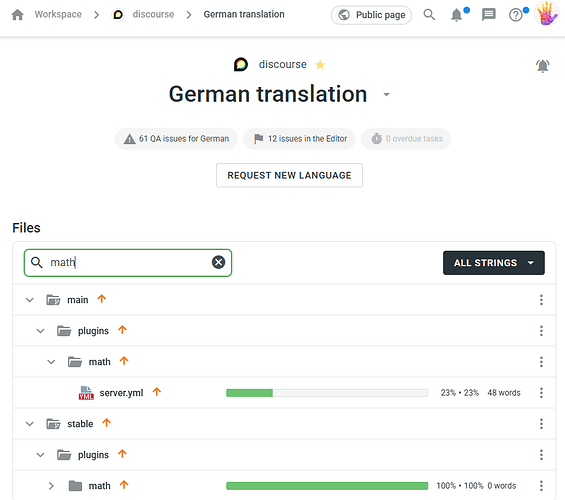Collapse math folder under main plugins
Image resolution: width=565 pixels, height=500 pixels.
click(51, 362)
